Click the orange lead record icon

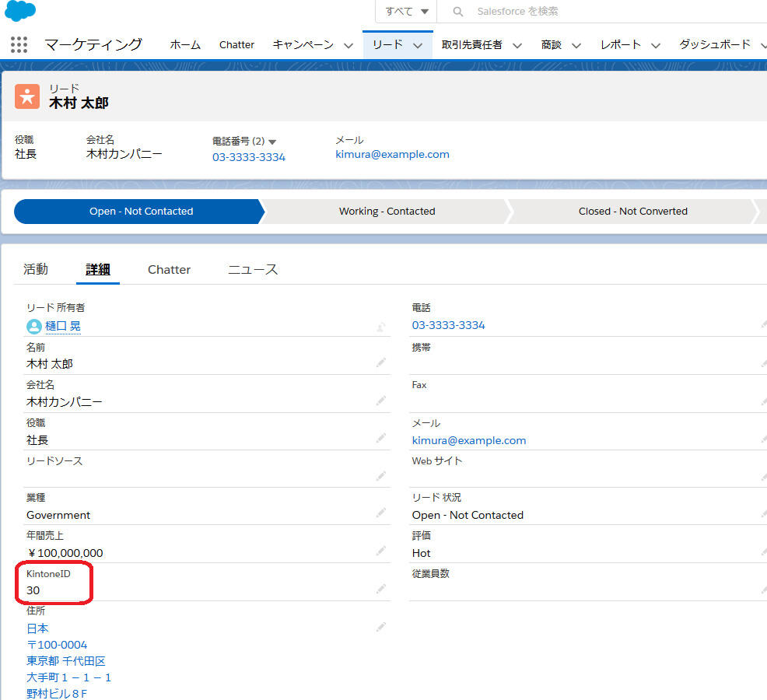pyautogui.click(x=27, y=96)
